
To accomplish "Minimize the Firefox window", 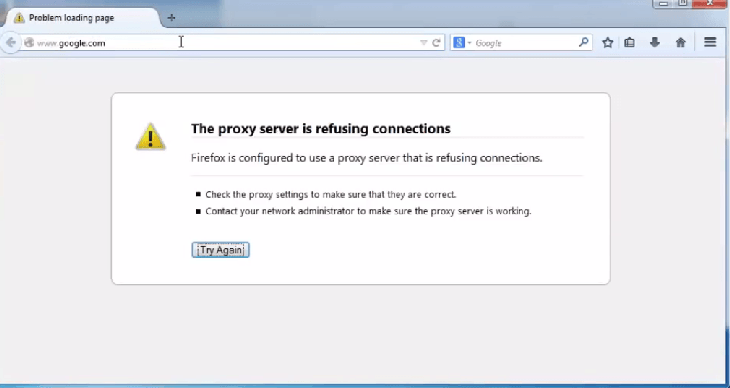I will tap(663, 3).
